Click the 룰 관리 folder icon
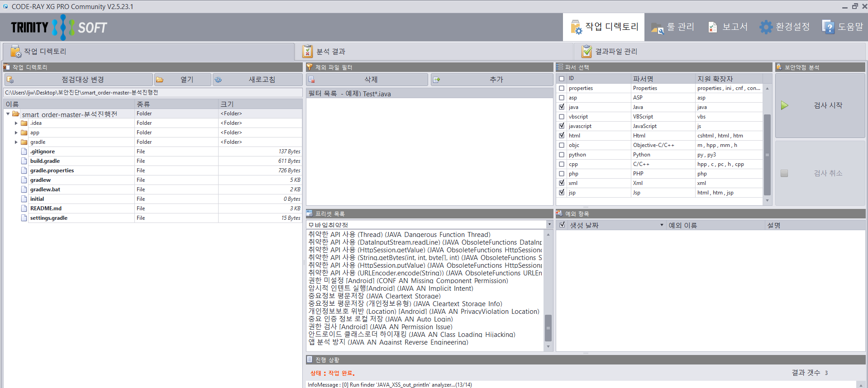 pos(657,28)
